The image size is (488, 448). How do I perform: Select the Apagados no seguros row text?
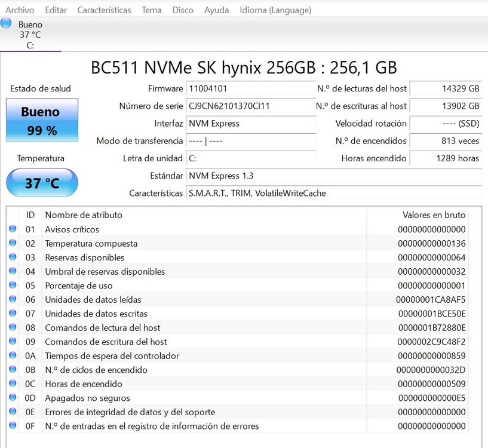click(x=87, y=398)
